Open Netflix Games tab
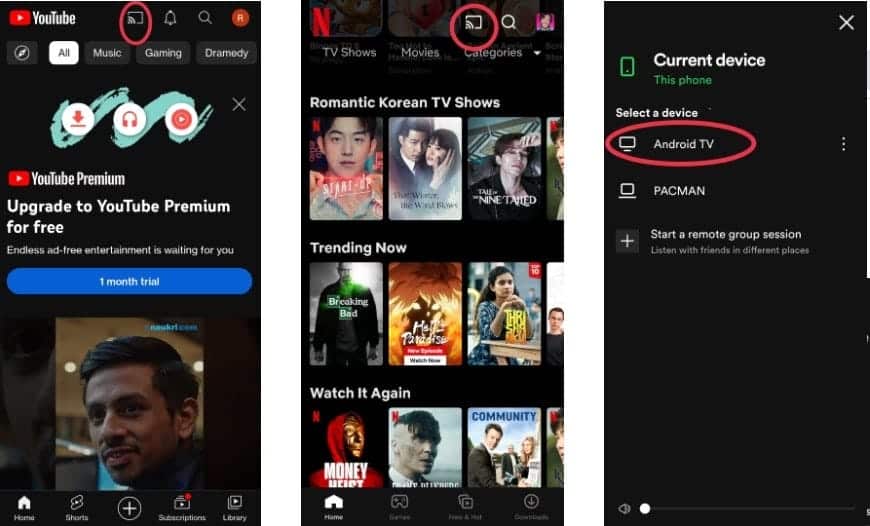Viewport: 870px width, 526px height. click(x=399, y=507)
